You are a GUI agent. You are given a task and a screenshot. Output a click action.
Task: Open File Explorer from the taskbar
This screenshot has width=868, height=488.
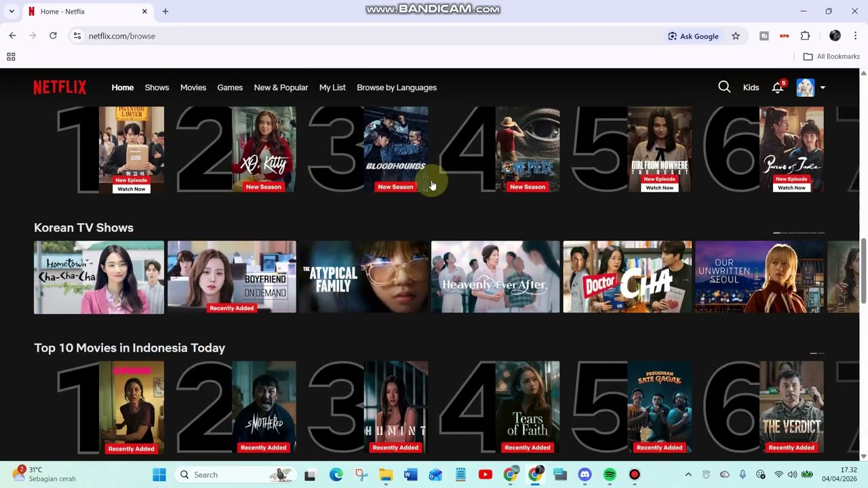point(386,474)
